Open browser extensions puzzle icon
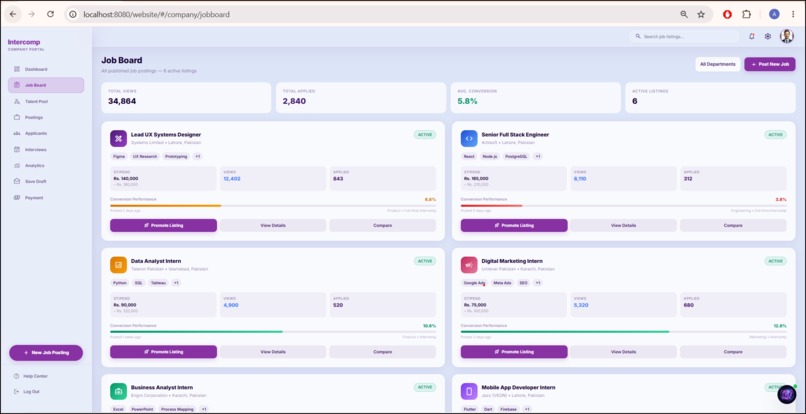The height and width of the screenshot is (414, 806). tap(746, 14)
